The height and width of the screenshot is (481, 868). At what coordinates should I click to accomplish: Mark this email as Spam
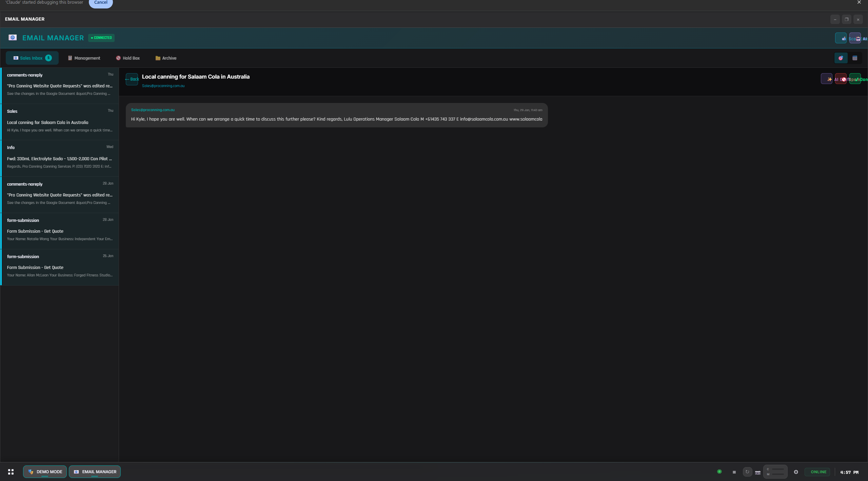841,79
